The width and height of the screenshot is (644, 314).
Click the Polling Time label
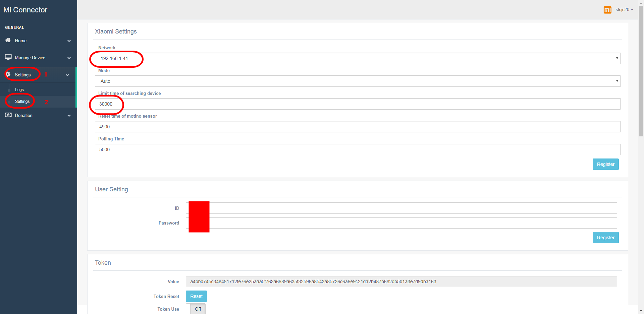[x=111, y=139]
